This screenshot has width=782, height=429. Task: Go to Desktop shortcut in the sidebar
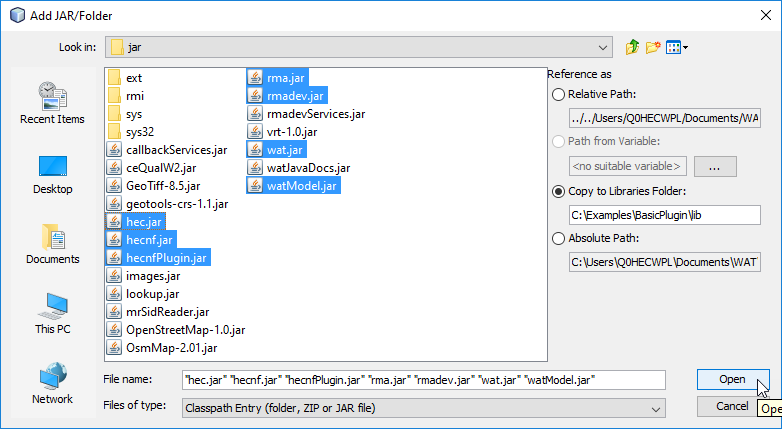52,173
